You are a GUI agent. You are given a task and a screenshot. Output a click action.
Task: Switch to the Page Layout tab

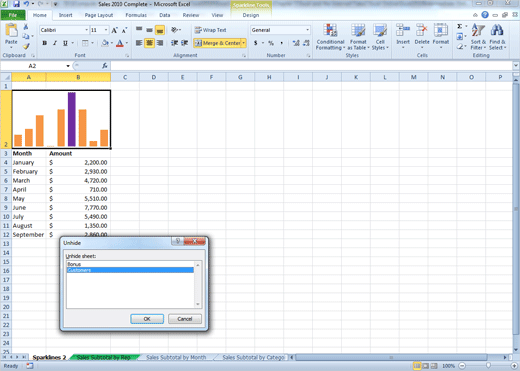point(99,15)
